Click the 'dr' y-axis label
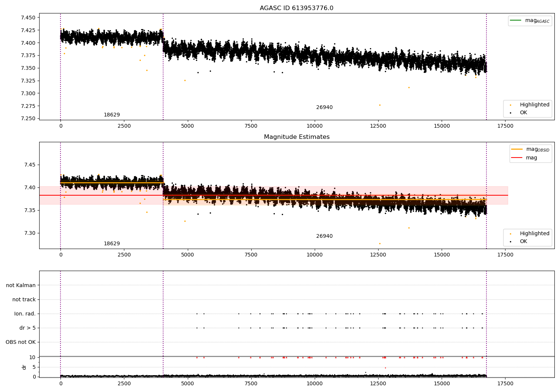 click(x=24, y=367)
